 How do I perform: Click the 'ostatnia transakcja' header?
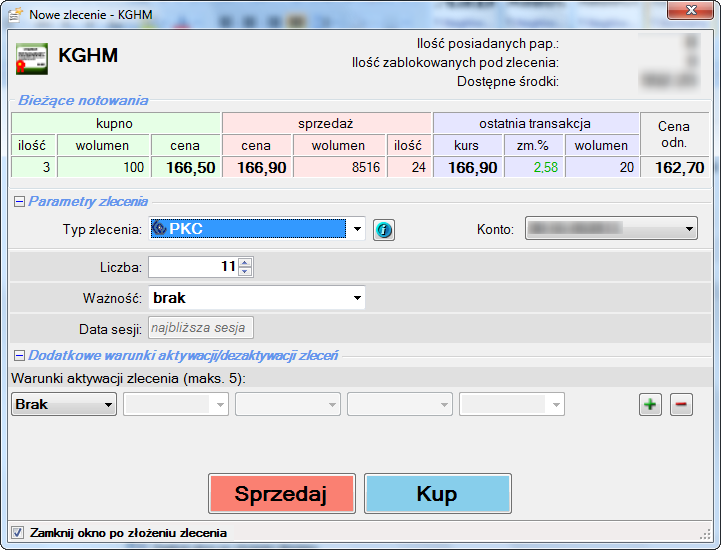[x=536, y=123]
